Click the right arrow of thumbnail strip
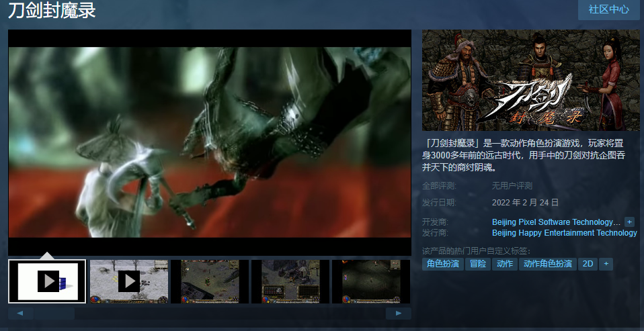The width and height of the screenshot is (644, 331). tap(399, 314)
